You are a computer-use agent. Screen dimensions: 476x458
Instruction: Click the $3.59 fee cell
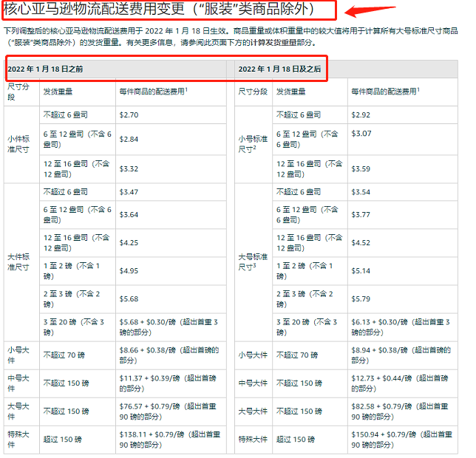tap(403, 169)
